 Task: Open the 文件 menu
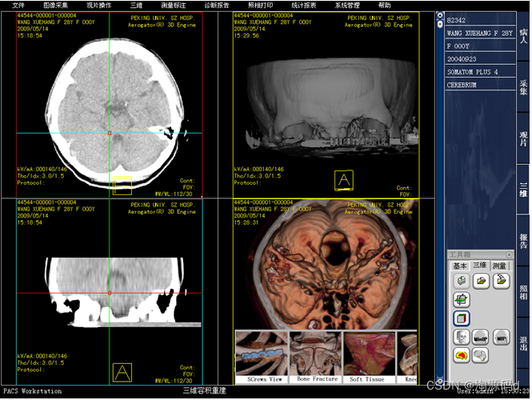18,6
